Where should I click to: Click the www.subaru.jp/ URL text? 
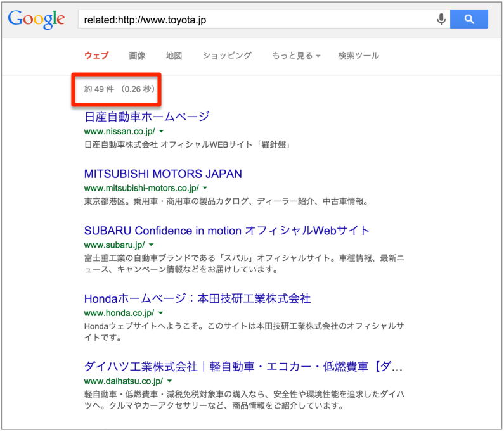114,245
